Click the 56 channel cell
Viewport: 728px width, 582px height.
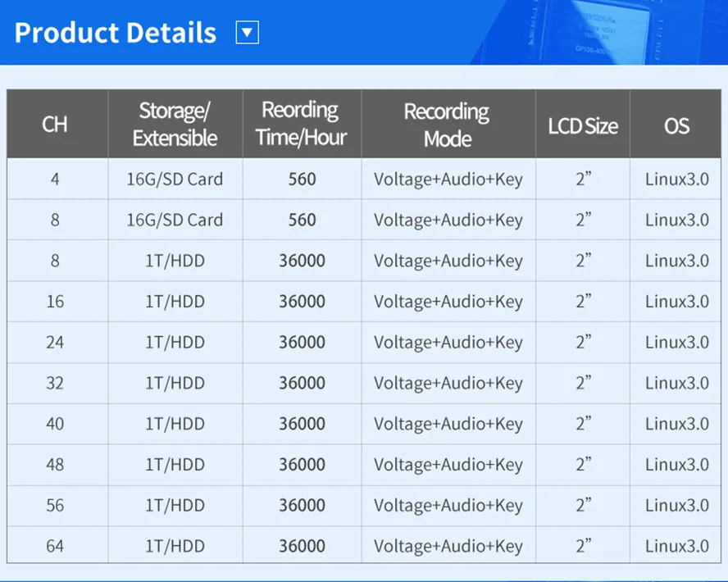pyautogui.click(x=55, y=505)
